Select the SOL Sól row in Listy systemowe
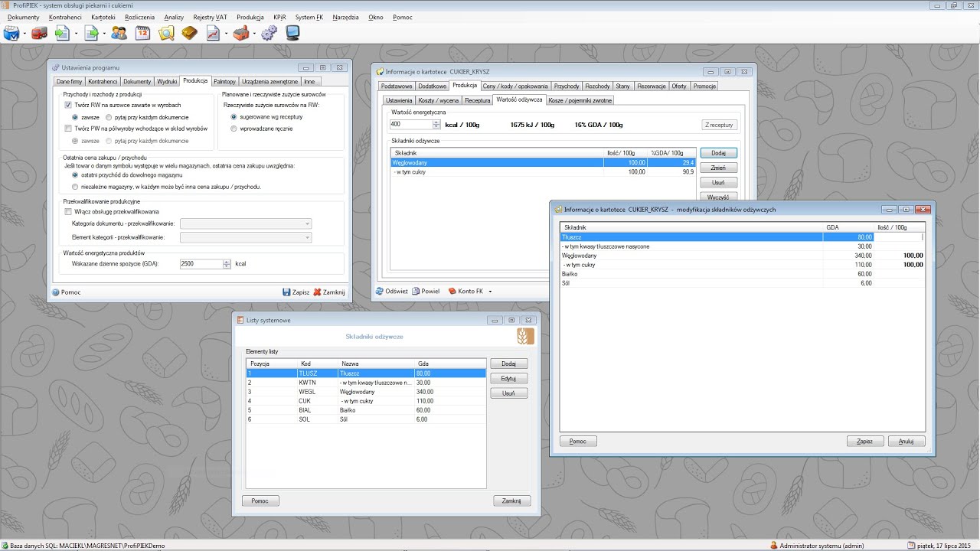Image resolution: width=980 pixels, height=551 pixels. 366,419
